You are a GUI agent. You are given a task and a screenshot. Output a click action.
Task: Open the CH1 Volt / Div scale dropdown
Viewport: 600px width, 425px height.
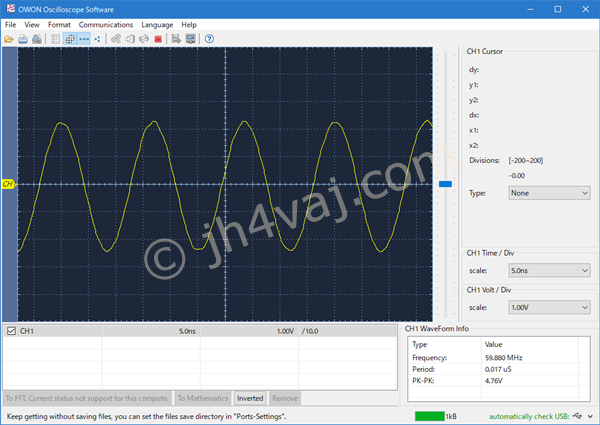tap(549, 307)
